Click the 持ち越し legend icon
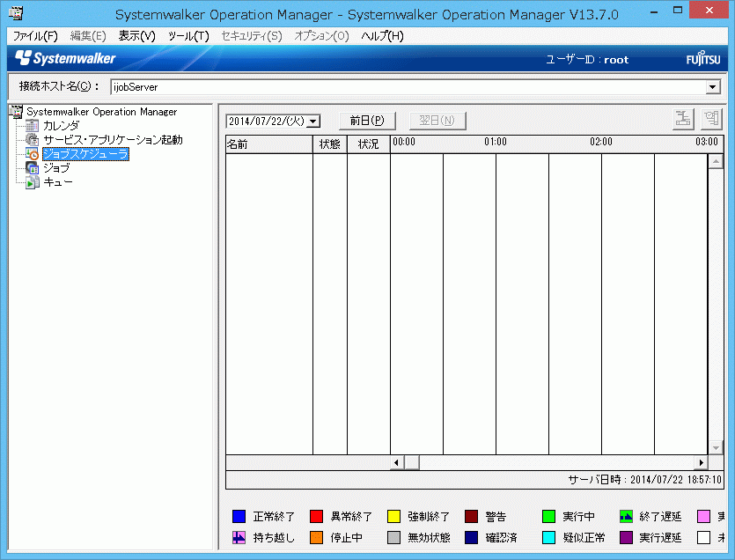735x560 pixels. (x=239, y=537)
